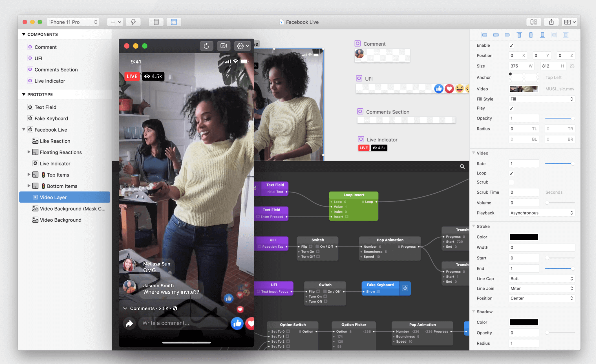Screen dimensions: 596x364
Task: Toggle the Loop checkbox for video
Action: tap(511, 173)
